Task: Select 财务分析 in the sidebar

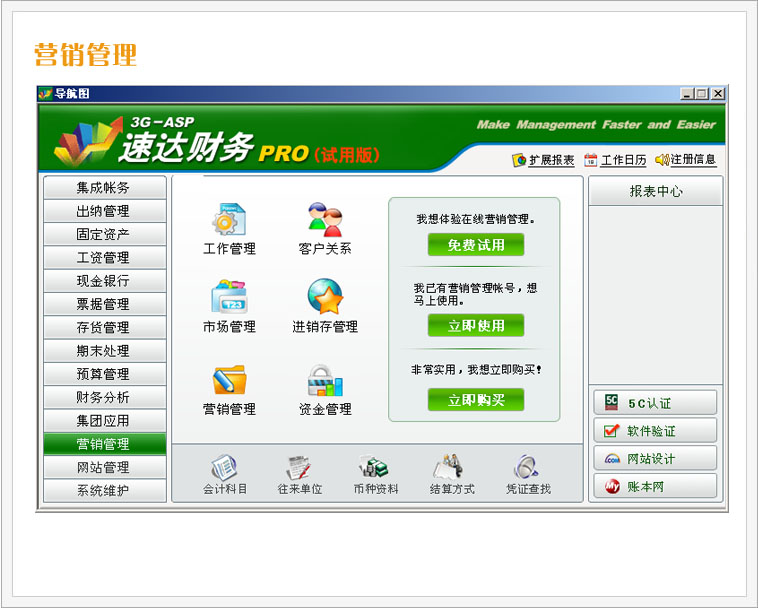Action: [105, 397]
